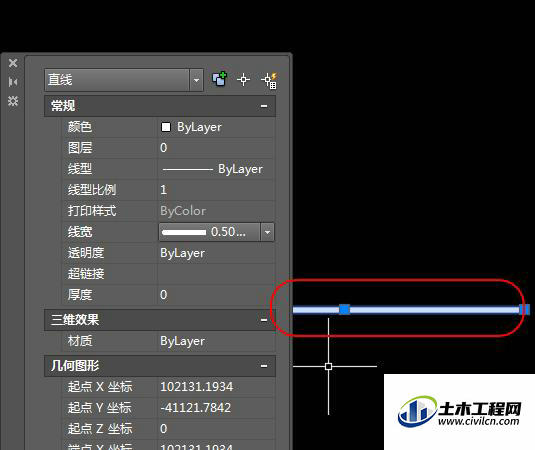Select the 透明度 property label
This screenshot has width=535, height=450.
[86, 253]
